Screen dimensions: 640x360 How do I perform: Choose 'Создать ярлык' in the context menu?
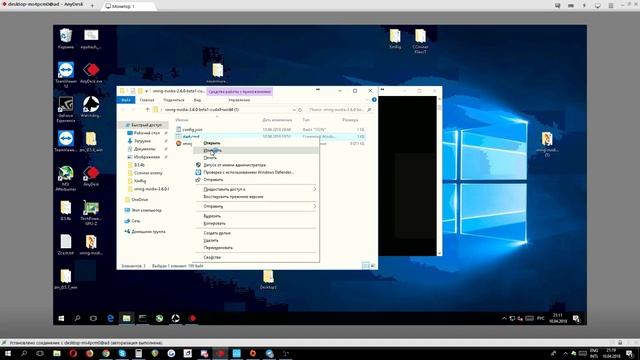click(256, 233)
